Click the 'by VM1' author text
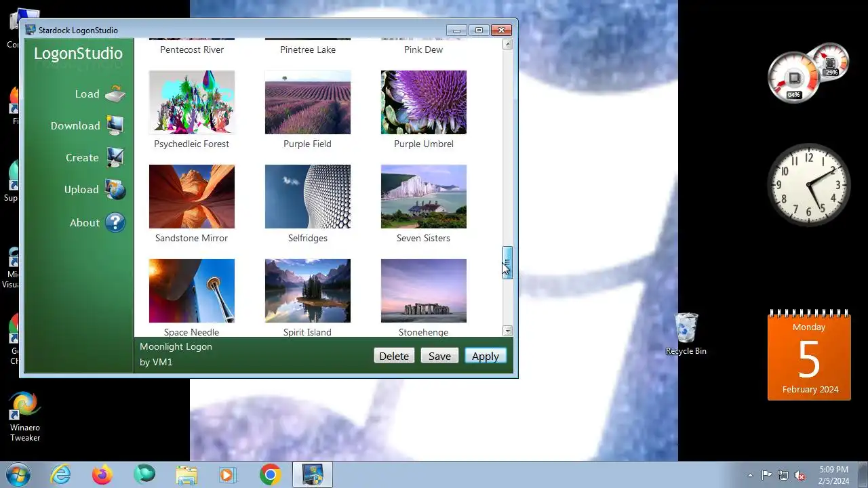Viewport: 868px width, 488px height. [x=156, y=362]
